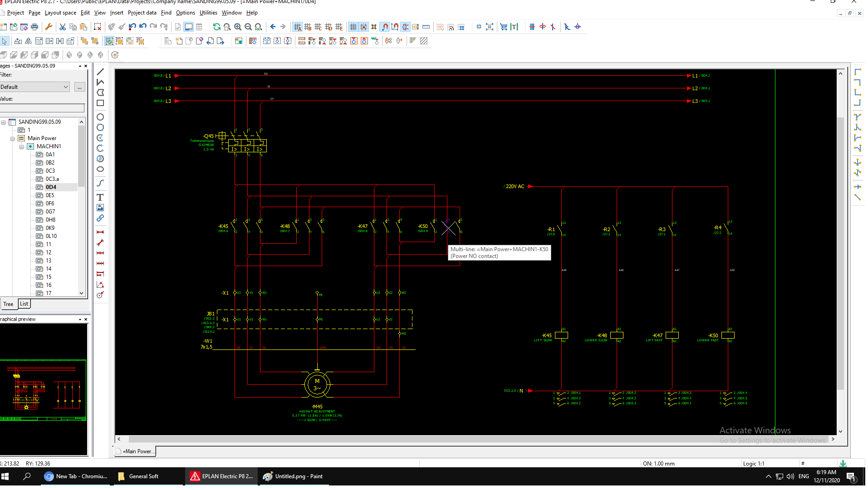Toggle the Object snap magnet button
868x490 pixels.
(x=385, y=27)
